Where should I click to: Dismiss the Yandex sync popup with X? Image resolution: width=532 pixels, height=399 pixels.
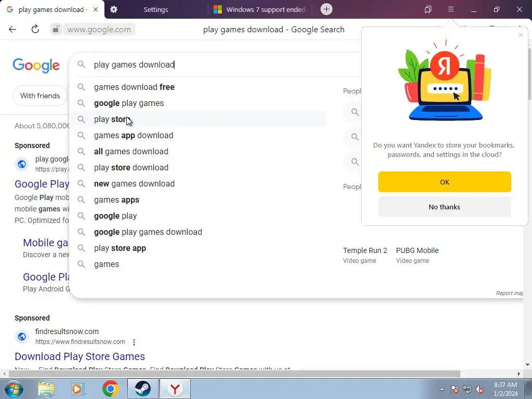[521, 35]
